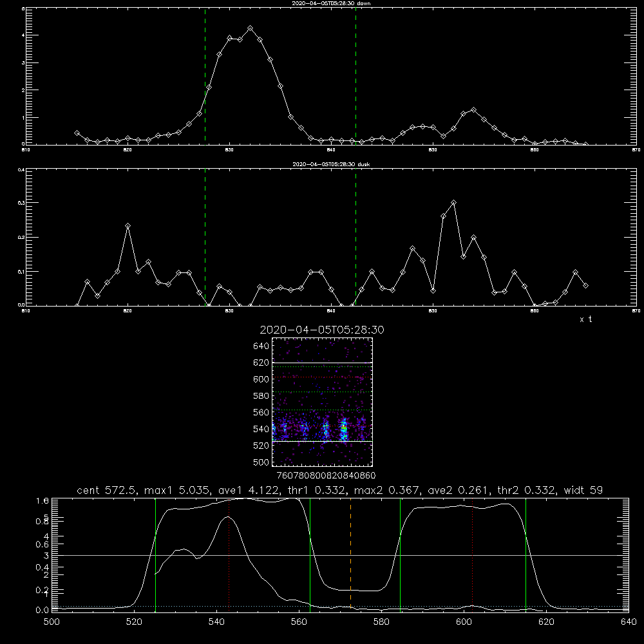Screen dimensions: 644x644
Task: Click the 'x t' axis label
Action: pos(585,319)
